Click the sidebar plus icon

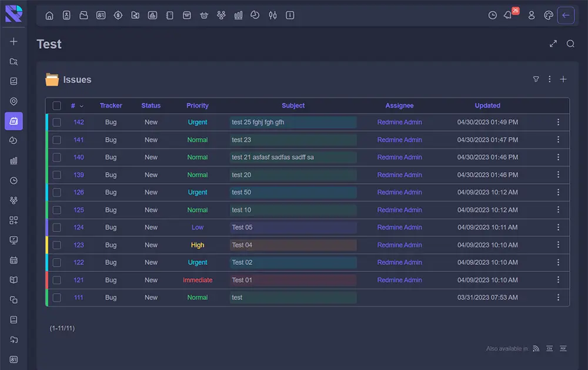(14, 42)
